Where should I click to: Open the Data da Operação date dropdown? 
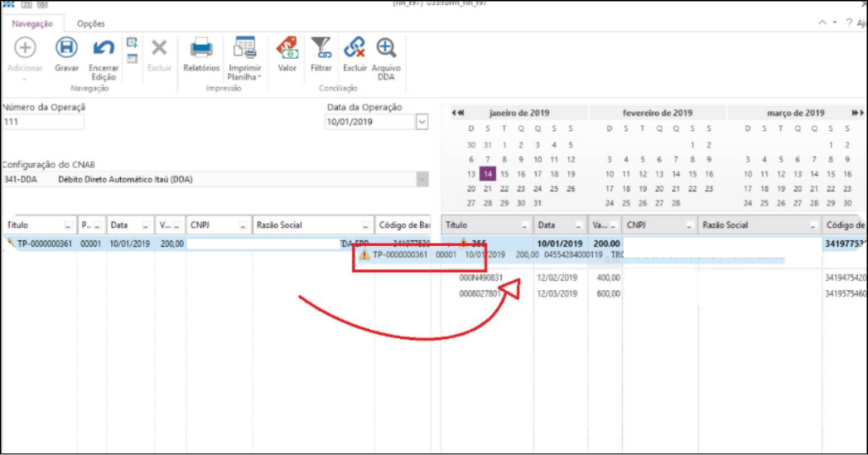pyautogui.click(x=422, y=123)
